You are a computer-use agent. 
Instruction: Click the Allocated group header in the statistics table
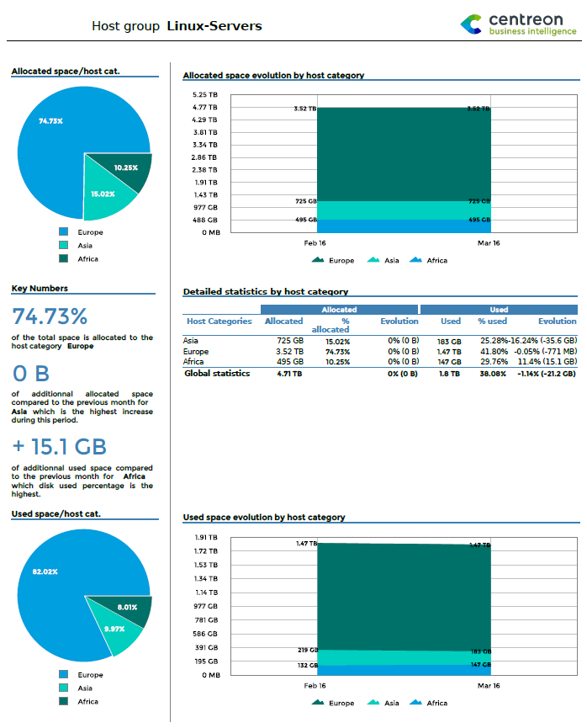(x=339, y=310)
